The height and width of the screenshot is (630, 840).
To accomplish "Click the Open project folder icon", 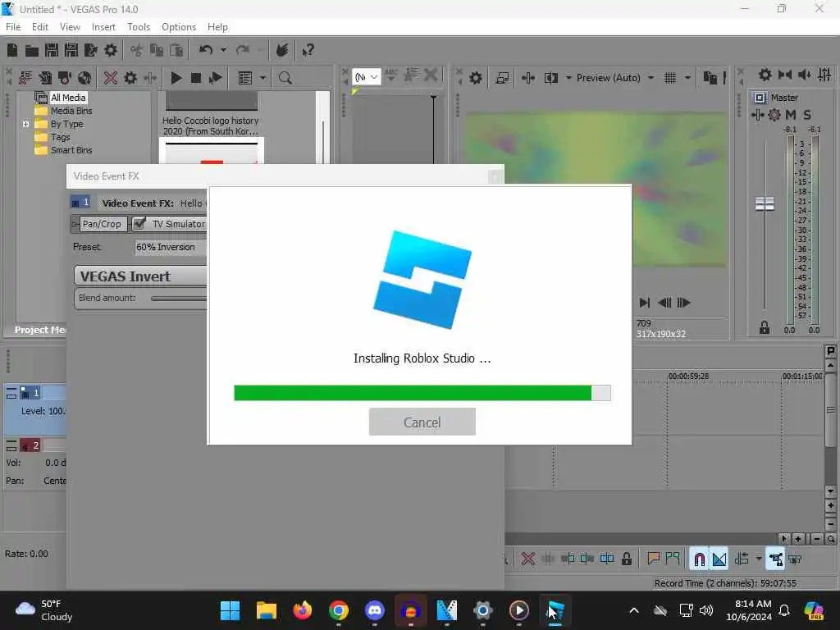I will 32,50.
